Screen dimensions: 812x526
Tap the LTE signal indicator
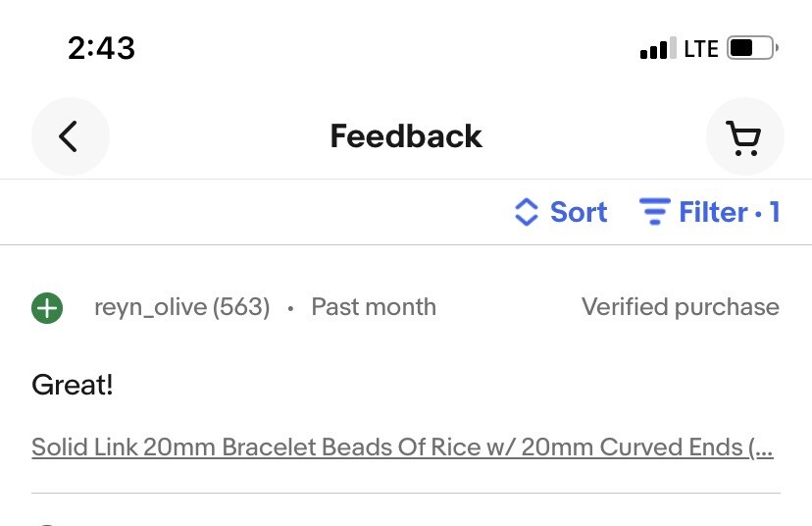(x=701, y=49)
